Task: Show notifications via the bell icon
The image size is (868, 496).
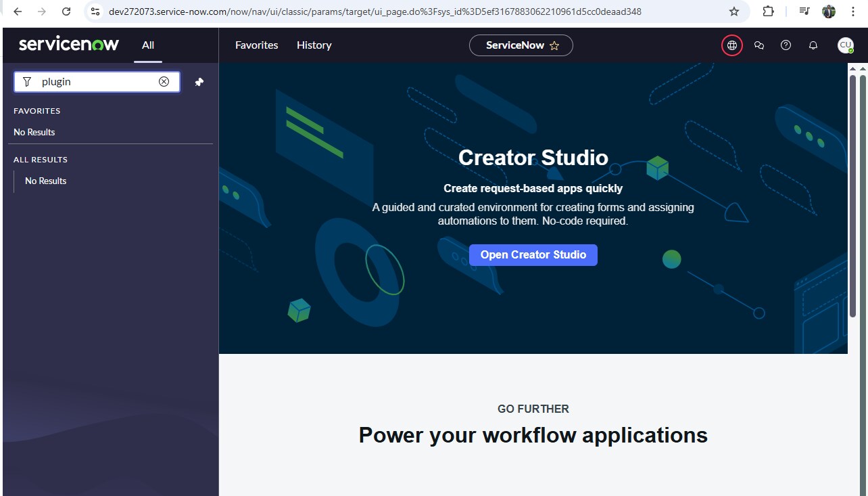Action: tap(813, 45)
